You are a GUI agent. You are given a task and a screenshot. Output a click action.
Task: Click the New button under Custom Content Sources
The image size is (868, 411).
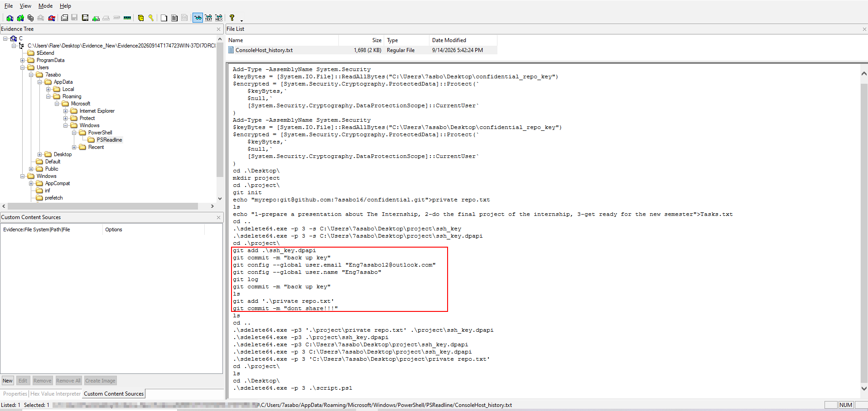point(8,381)
